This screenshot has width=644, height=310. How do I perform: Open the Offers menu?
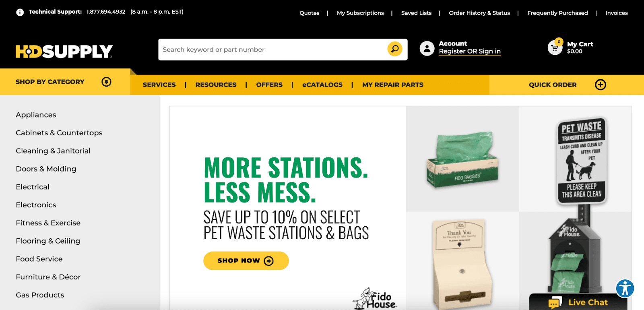269,85
